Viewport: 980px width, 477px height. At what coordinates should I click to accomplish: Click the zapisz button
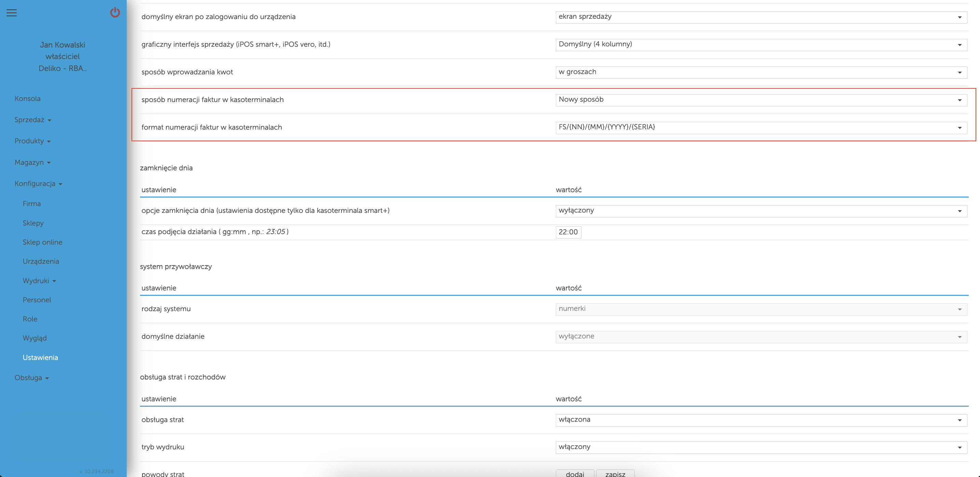coord(615,474)
